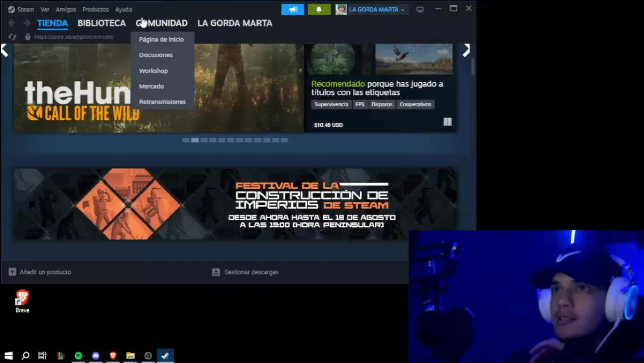Screen dimensions: 644x363
Task: Open the Productos menu
Action: 95,9
